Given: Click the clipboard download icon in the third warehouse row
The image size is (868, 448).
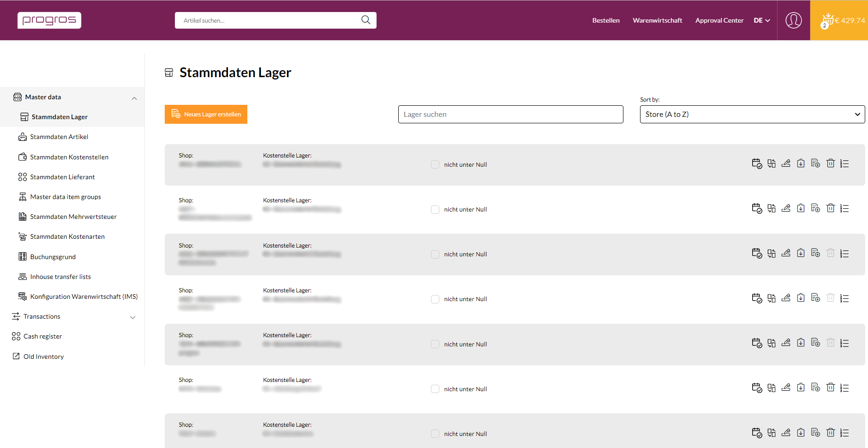Looking at the screenshot, I should [x=801, y=253].
